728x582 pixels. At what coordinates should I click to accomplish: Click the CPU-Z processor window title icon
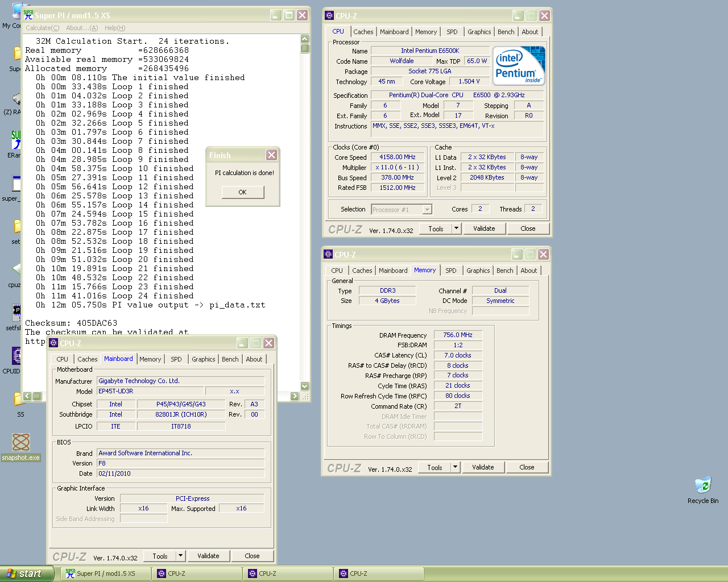pos(329,16)
